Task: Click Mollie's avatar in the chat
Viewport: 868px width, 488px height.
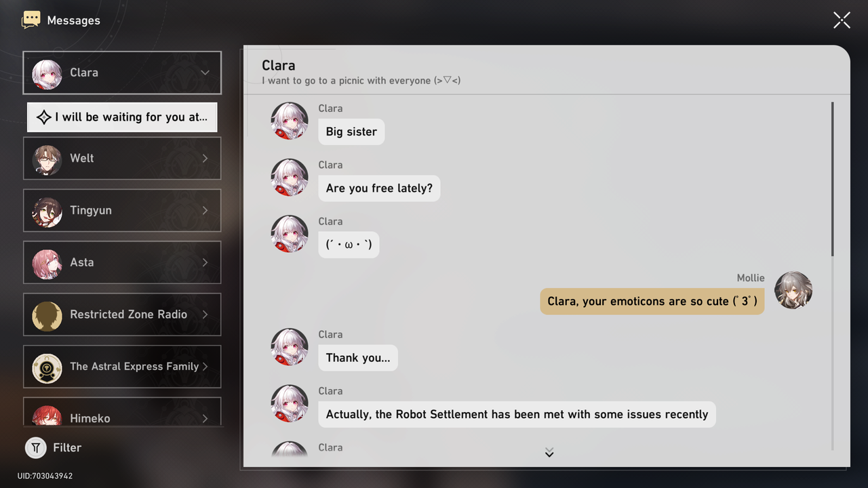Action: pyautogui.click(x=793, y=290)
